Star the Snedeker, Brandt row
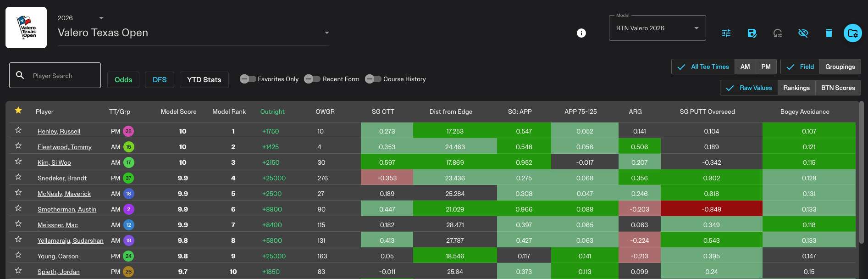This screenshot has height=279, width=868. coord(18,177)
